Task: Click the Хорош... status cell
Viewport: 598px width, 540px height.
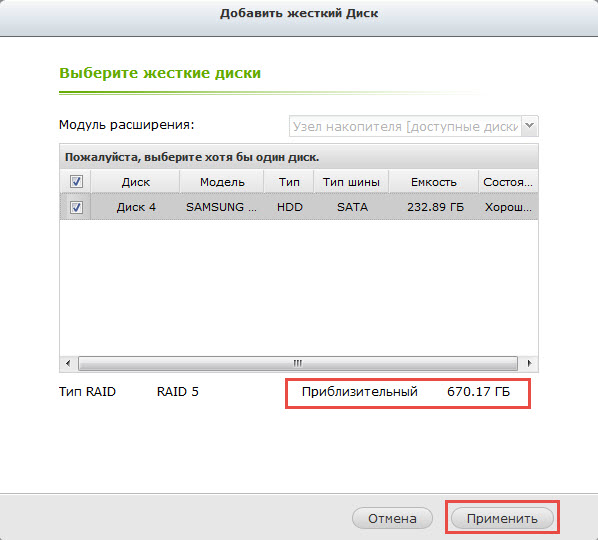Action: (508, 207)
